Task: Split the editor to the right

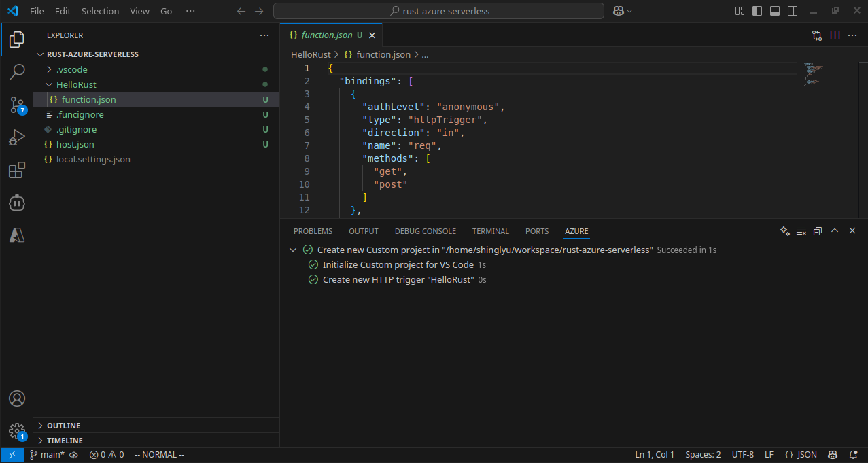Action: pos(835,35)
